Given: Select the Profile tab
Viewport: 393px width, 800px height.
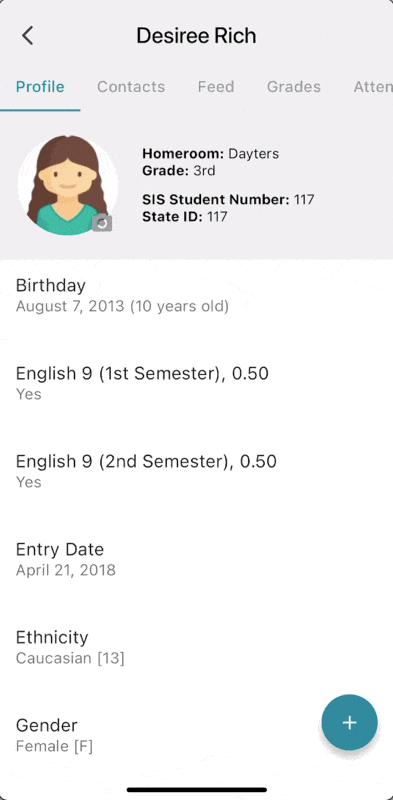Looking at the screenshot, I should click(40, 87).
